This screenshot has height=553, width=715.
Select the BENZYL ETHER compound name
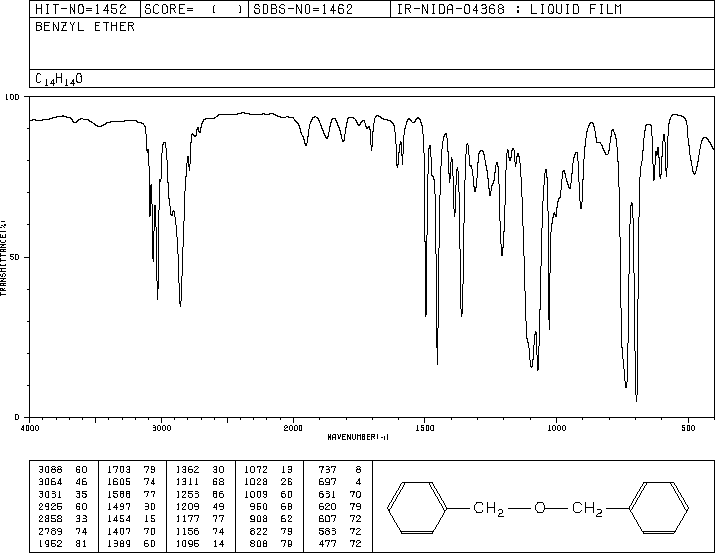click(x=71, y=27)
